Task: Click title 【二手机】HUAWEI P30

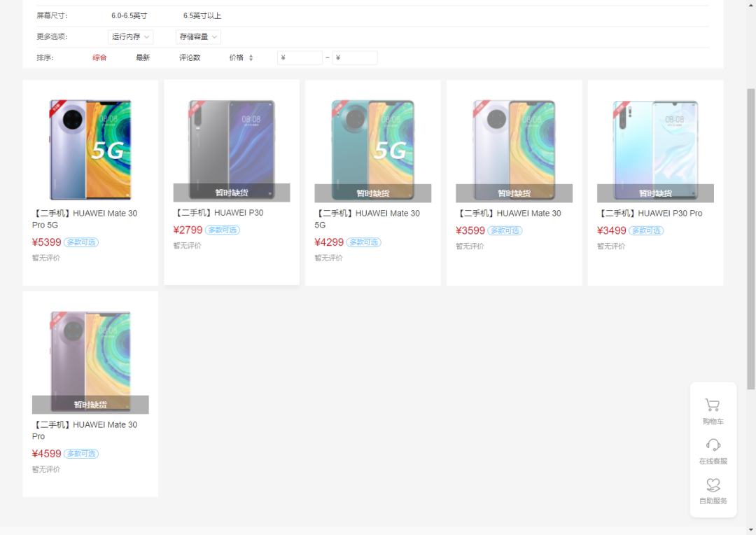Action: 218,213
